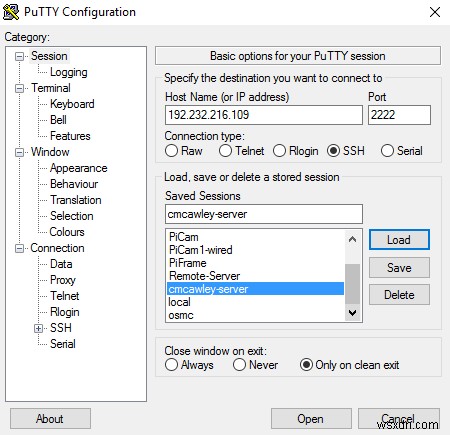This screenshot has height=435, width=450.
Task: Collapse the Connection category node
Action: (20, 249)
